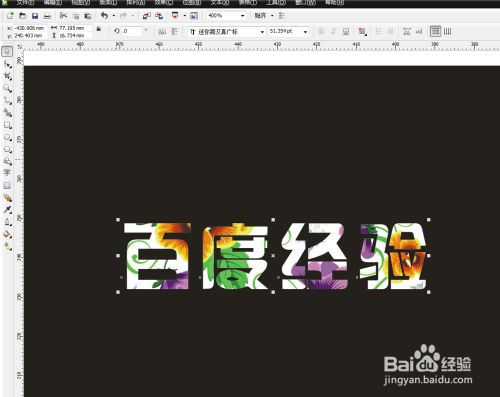Expand the application launcher dropdown arrow
The height and width of the screenshot is (397, 500).
tap(184, 16)
